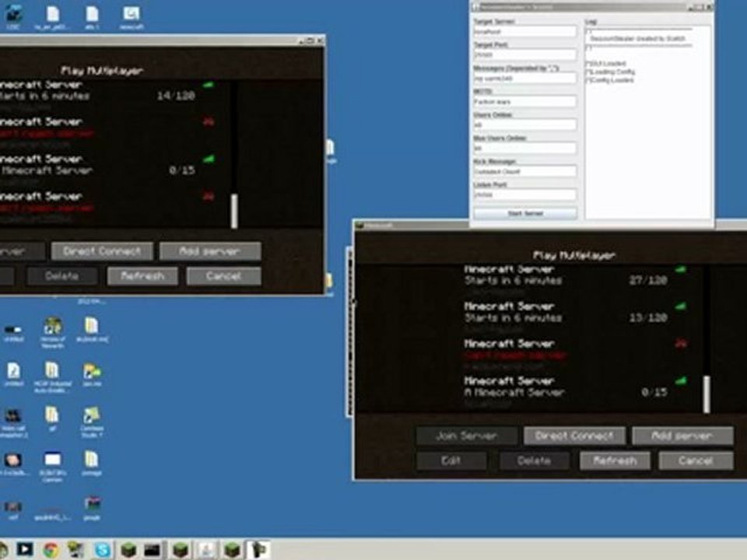The height and width of the screenshot is (560, 747).
Task: Open Skype from the taskbar
Action: tap(102, 550)
